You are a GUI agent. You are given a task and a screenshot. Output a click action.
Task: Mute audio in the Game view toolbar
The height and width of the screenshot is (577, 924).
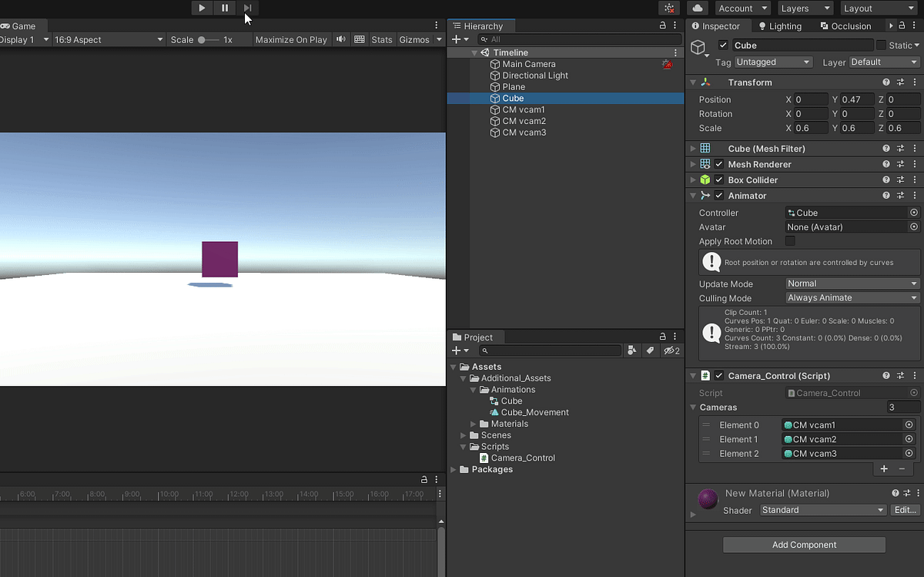pos(340,39)
